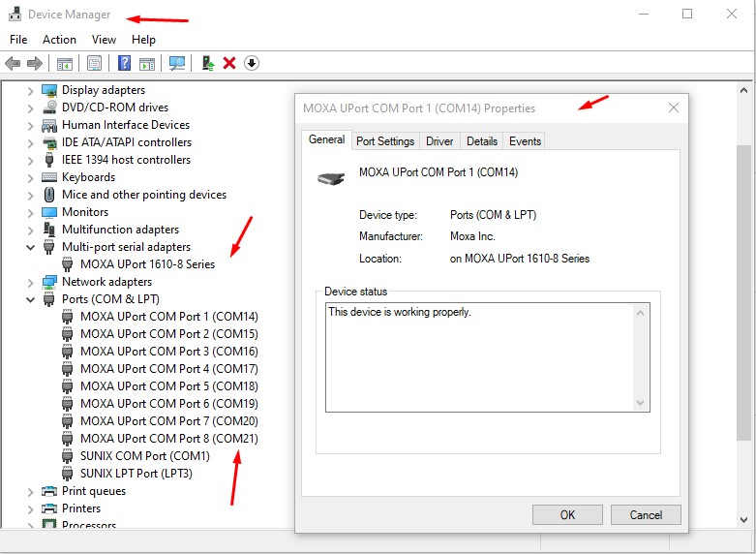The width and height of the screenshot is (756, 554).
Task: Click Cancel in the Properties dialog
Action: [646, 515]
